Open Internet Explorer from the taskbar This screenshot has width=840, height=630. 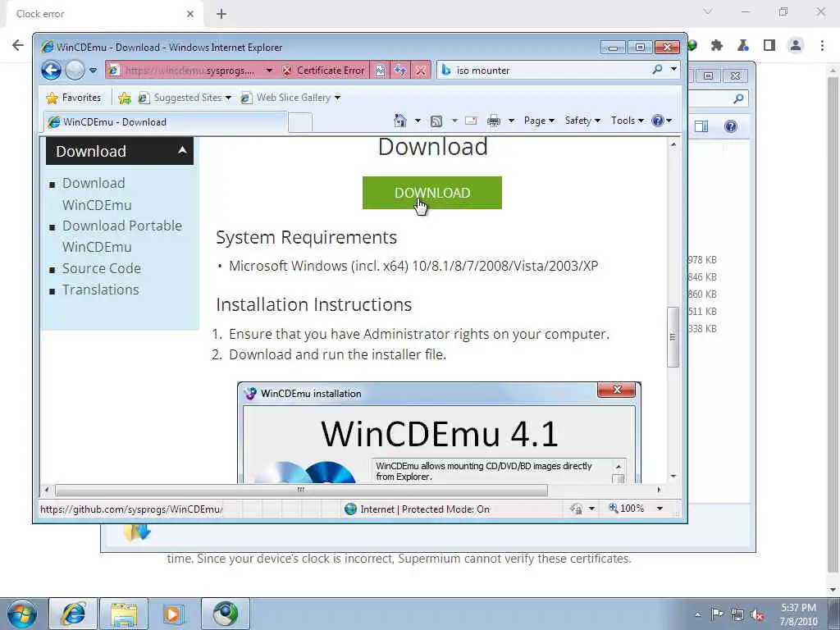coord(73,614)
